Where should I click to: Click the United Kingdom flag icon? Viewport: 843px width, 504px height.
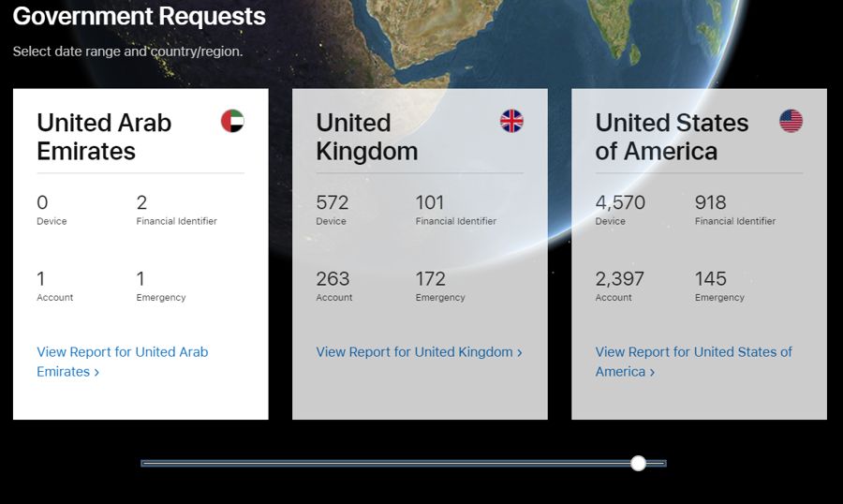511,121
